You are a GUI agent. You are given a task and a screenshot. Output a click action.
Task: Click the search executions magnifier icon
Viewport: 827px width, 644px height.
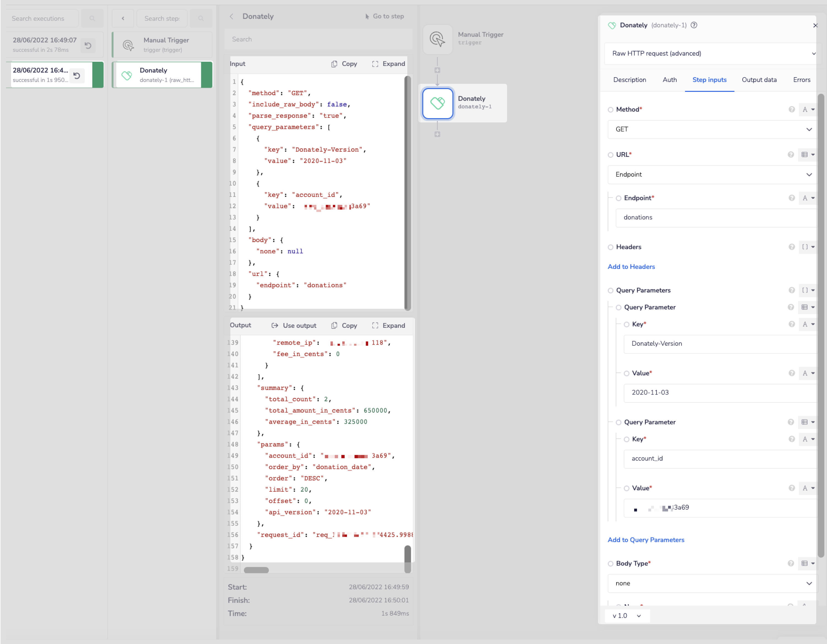coord(92,18)
